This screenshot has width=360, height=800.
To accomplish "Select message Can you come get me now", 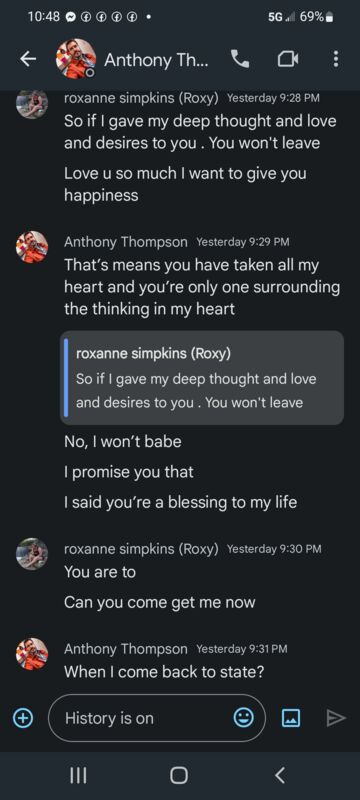I will [160, 602].
